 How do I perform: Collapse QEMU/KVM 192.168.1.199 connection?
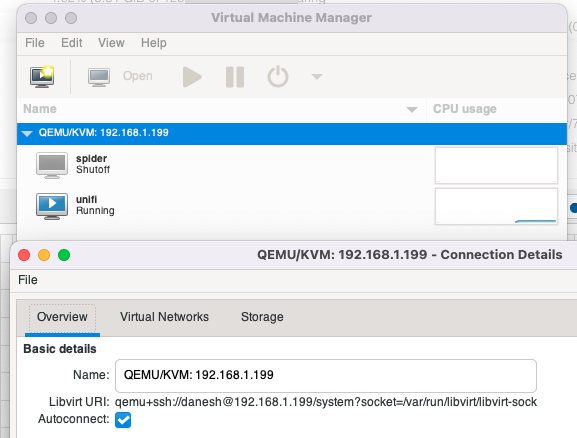tap(27, 133)
